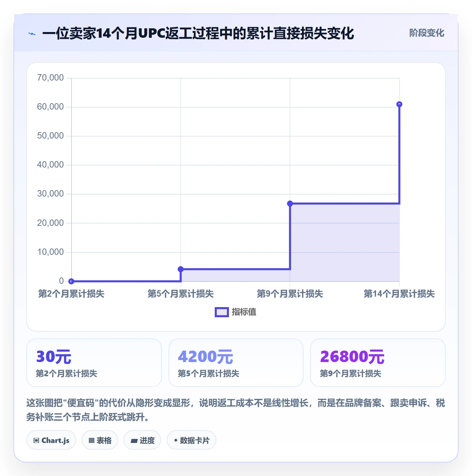Open the 26800元 data card
Image resolution: width=472 pixels, height=476 pixels.
(378, 363)
